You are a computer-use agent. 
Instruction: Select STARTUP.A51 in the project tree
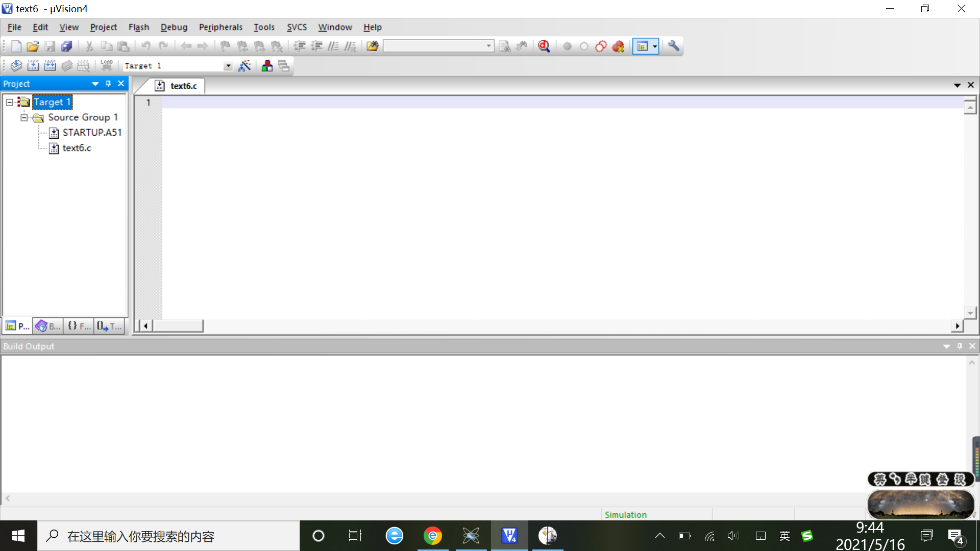92,133
